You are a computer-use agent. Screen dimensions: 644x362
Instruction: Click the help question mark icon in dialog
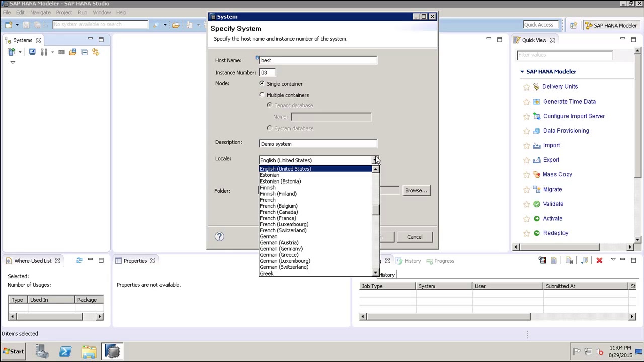[219, 236]
